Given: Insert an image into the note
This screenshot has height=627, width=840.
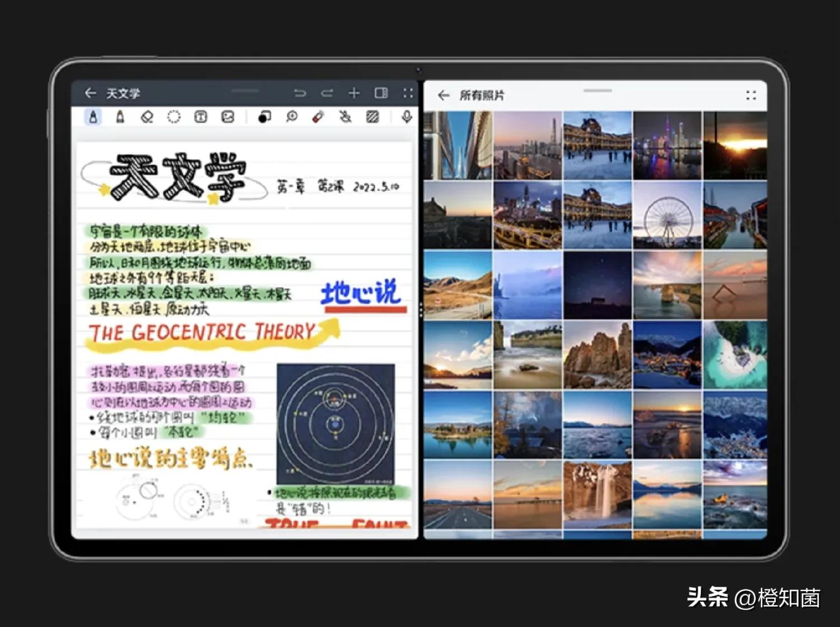Looking at the screenshot, I should pyautogui.click(x=229, y=117).
